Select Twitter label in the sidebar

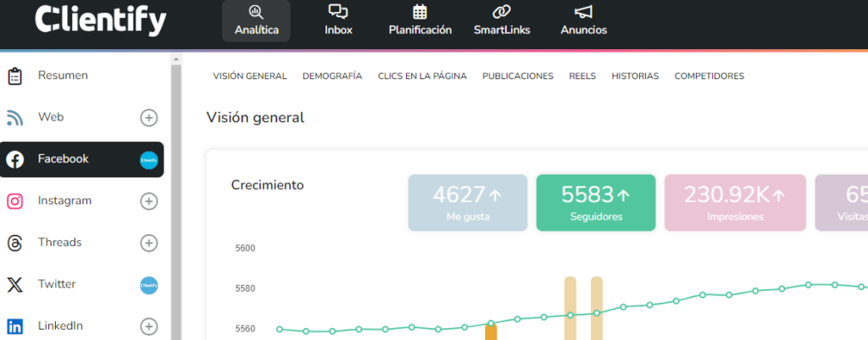(57, 283)
